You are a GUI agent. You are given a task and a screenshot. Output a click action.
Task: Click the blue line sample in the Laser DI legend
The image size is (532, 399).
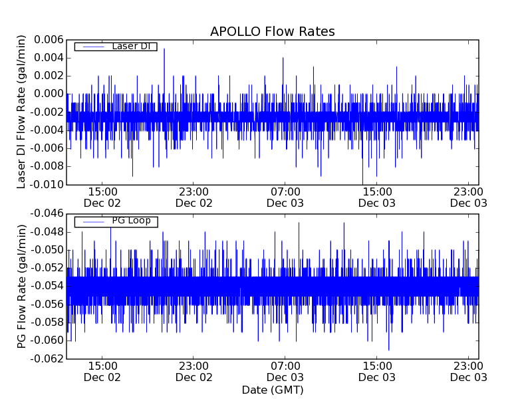pyautogui.click(x=93, y=47)
